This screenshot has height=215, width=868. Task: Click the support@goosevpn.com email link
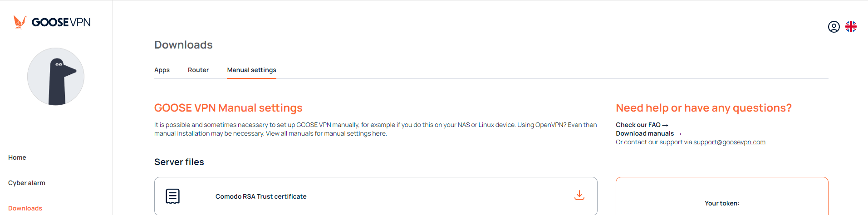(x=730, y=142)
